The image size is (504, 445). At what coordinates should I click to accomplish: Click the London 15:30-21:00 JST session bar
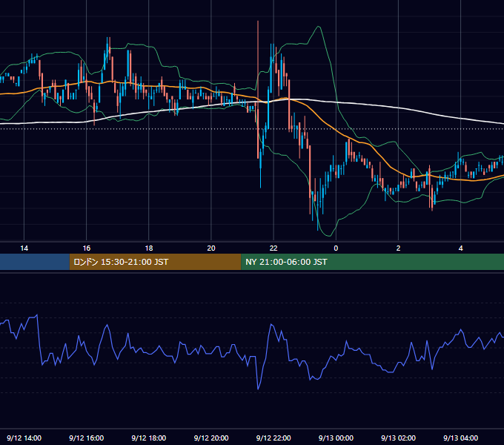[x=155, y=262]
